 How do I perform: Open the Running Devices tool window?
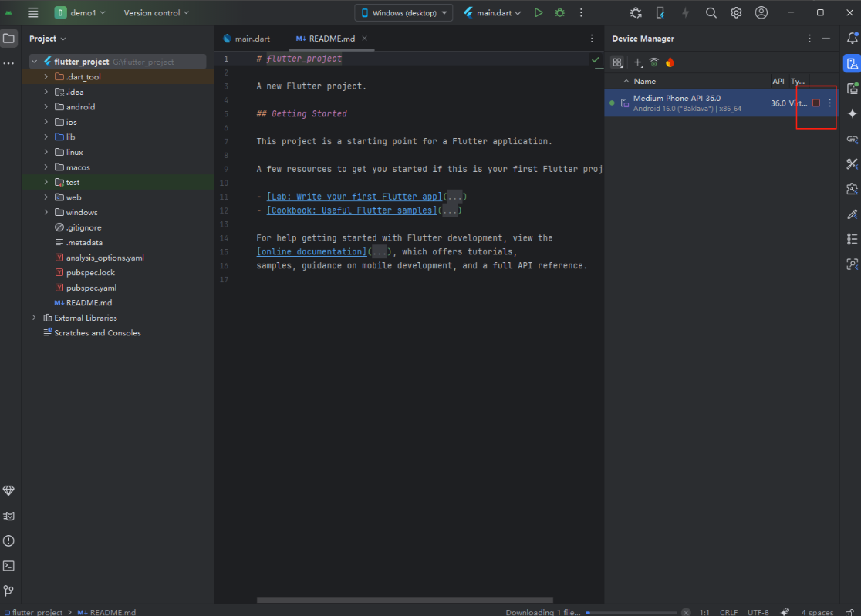click(x=852, y=89)
